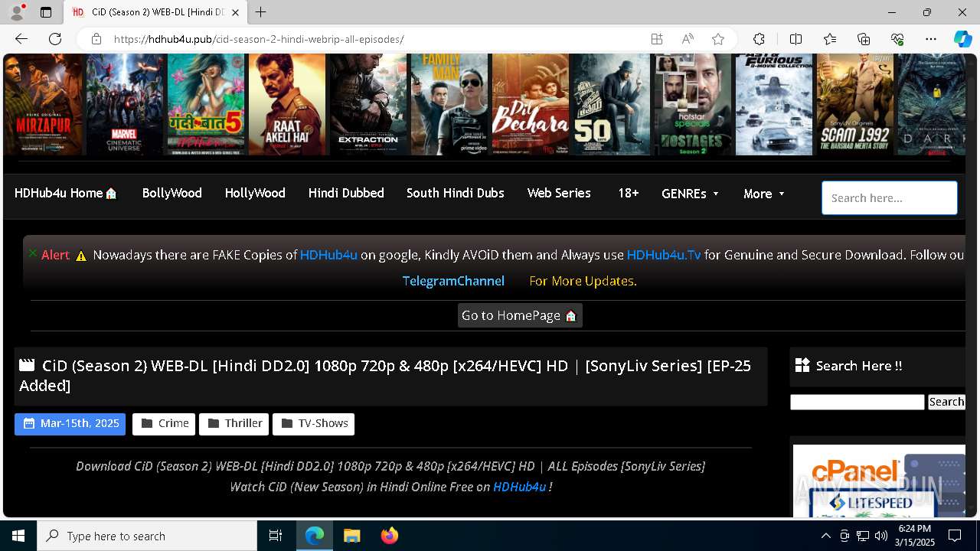The width and height of the screenshot is (980, 551).
Task: Open Edge settings and more menu
Action: (931, 39)
